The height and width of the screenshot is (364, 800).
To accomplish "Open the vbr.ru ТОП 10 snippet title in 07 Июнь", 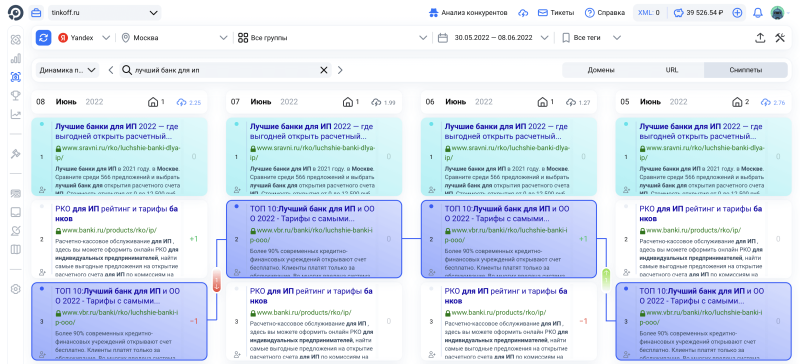I will click(x=312, y=213).
